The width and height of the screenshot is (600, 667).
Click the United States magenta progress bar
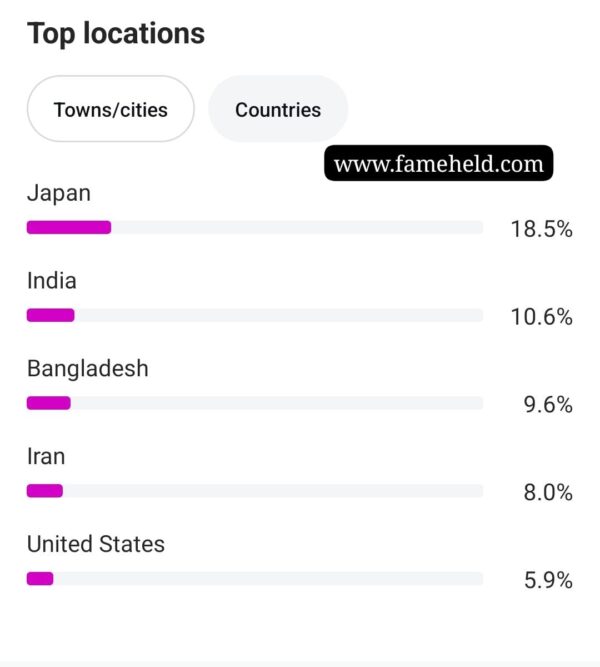40,579
